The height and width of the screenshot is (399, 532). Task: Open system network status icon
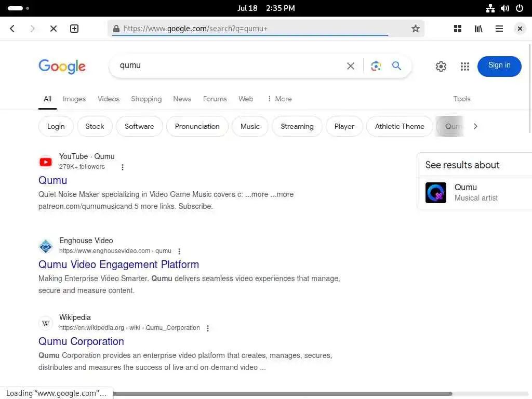[490, 8]
